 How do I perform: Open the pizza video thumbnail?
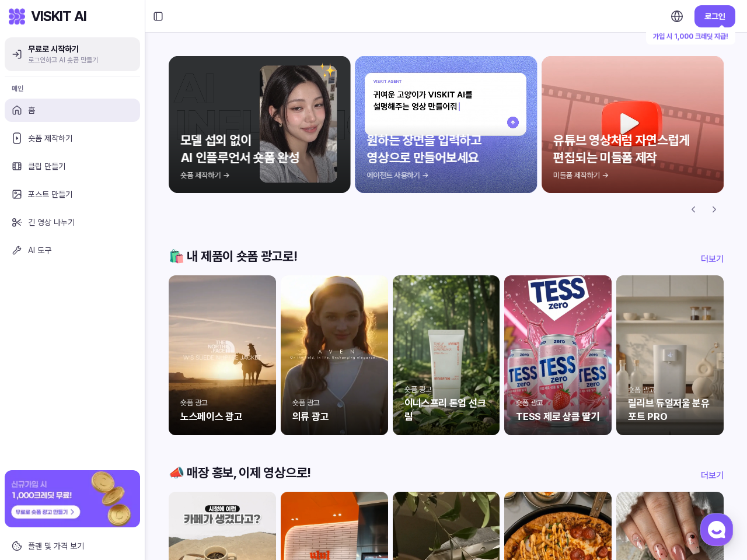pyautogui.click(x=558, y=526)
